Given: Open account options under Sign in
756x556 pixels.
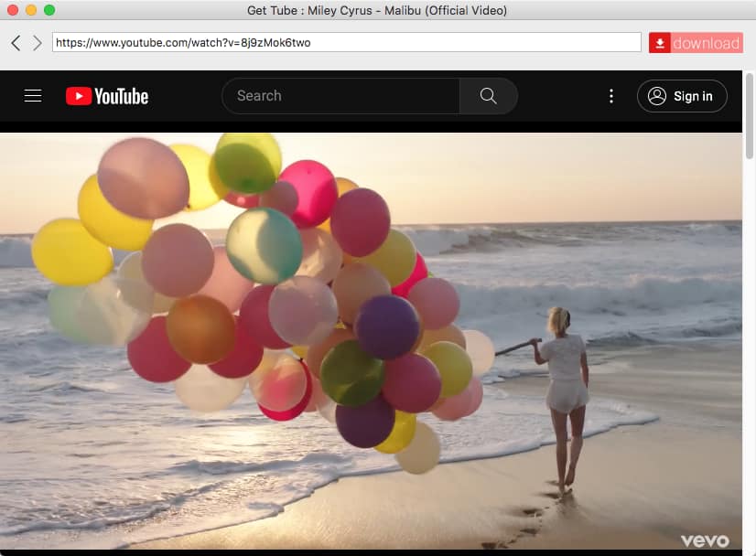Looking at the screenshot, I should (x=682, y=95).
